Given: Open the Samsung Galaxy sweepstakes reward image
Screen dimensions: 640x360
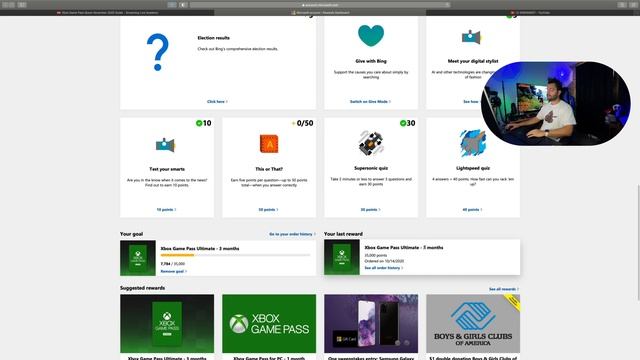Looking at the screenshot, I should 371,324.
